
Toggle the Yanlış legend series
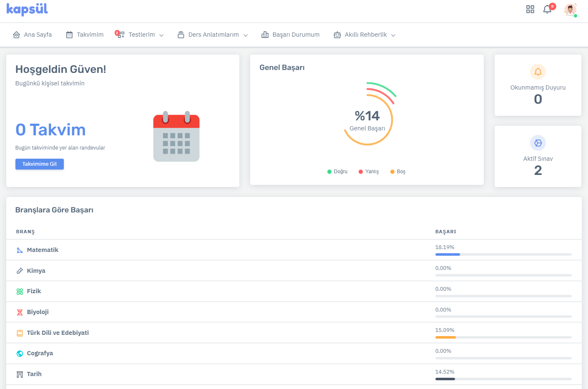(x=369, y=172)
